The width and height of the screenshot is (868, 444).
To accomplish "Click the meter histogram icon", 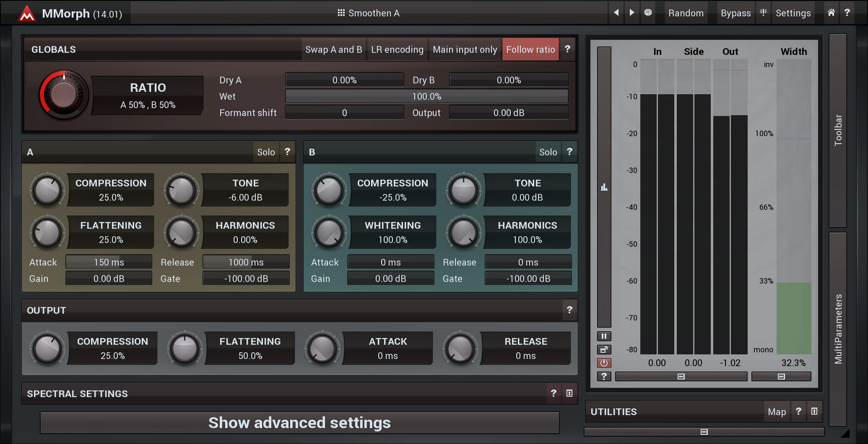I will (604, 187).
